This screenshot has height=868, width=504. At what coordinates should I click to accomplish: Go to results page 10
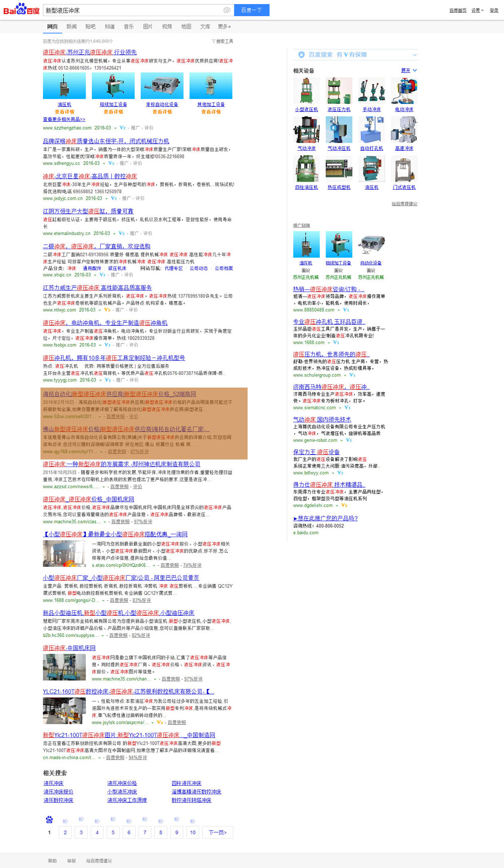coord(193,833)
